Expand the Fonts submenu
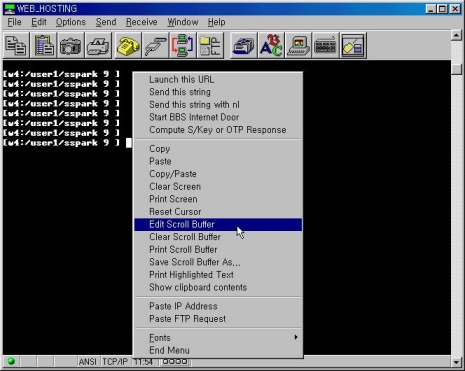Screen dimensions: 465x371 [x=218, y=338]
